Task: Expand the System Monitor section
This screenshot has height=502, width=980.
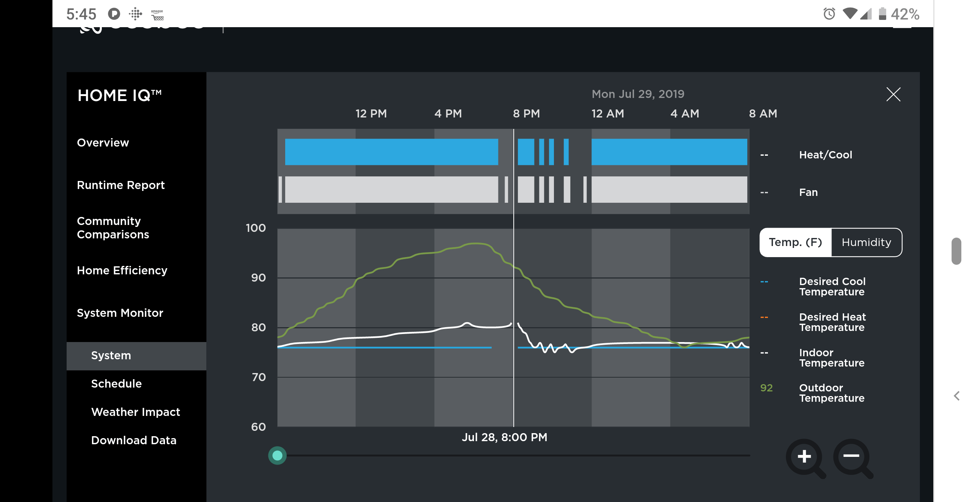Action: click(120, 313)
